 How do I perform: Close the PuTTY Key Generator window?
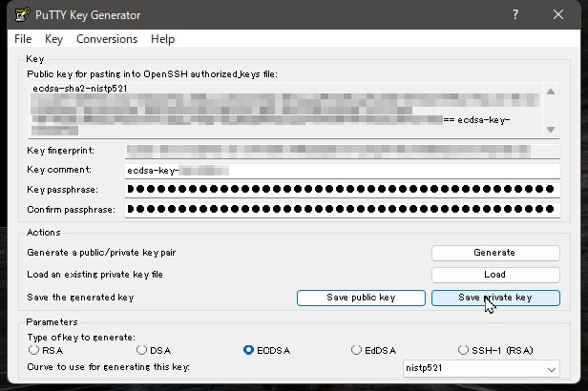click(x=558, y=14)
